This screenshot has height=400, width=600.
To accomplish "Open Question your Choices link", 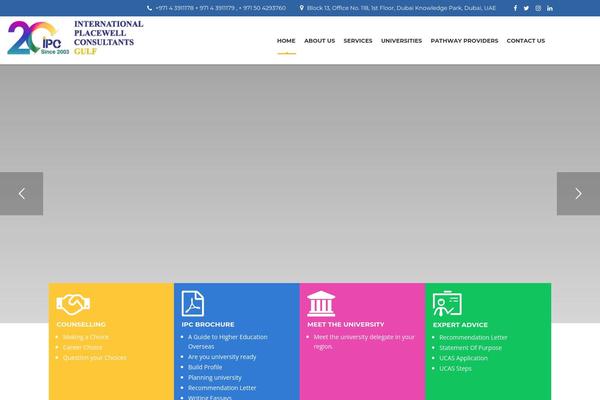I will click(95, 358).
